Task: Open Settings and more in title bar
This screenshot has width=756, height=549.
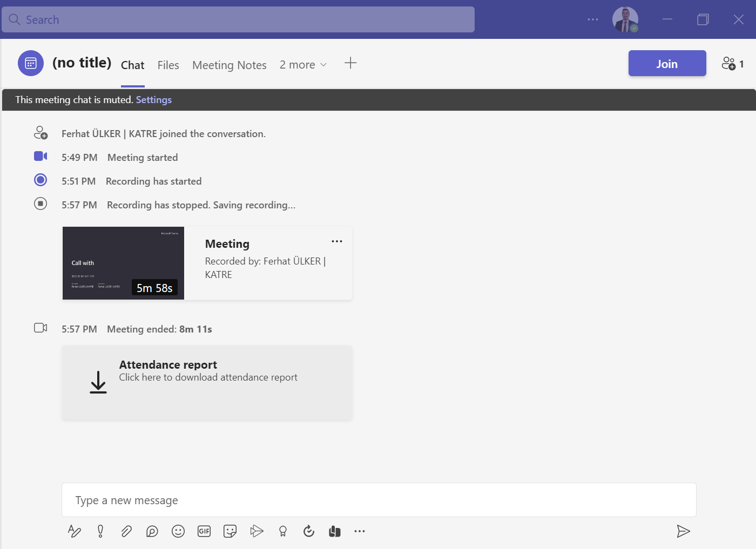Action: click(593, 19)
